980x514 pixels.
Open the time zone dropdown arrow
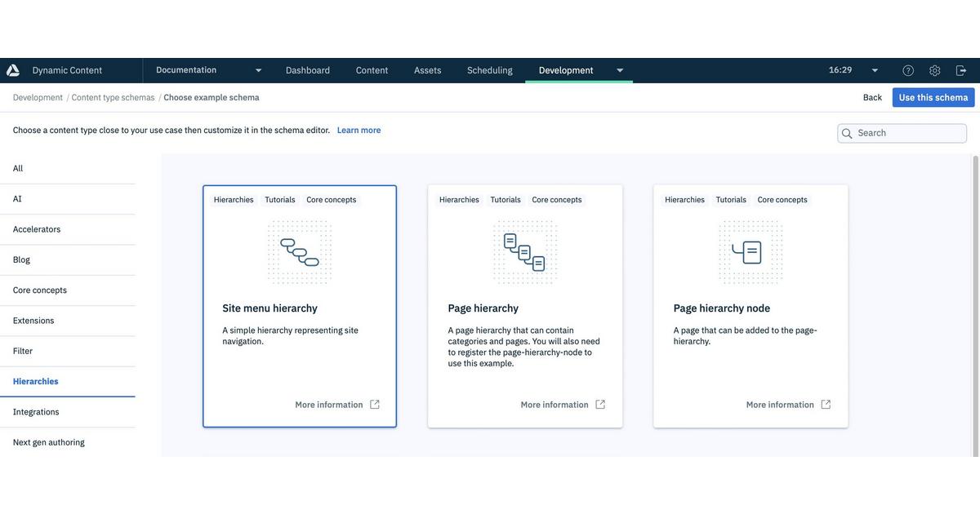coord(875,70)
